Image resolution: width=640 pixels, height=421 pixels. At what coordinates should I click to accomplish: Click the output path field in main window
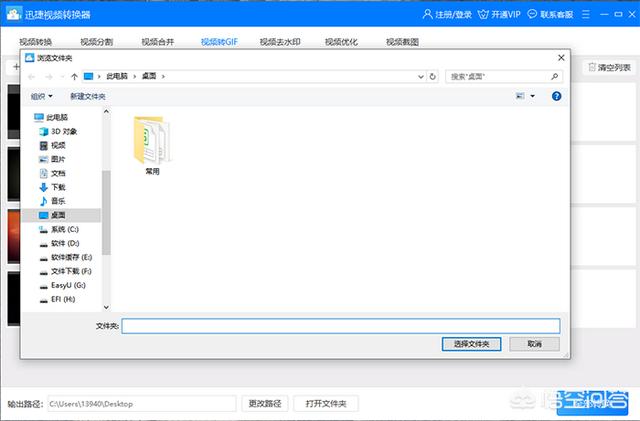coord(142,404)
